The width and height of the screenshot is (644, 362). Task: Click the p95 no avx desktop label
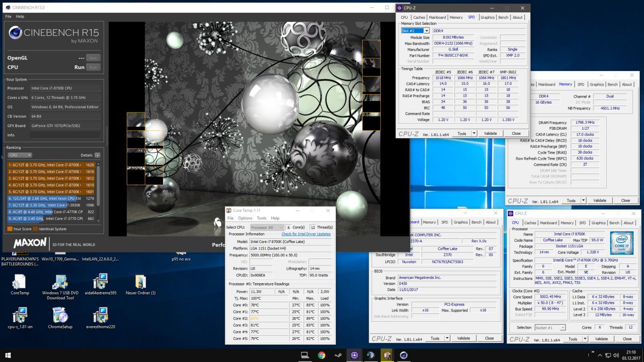point(181,259)
